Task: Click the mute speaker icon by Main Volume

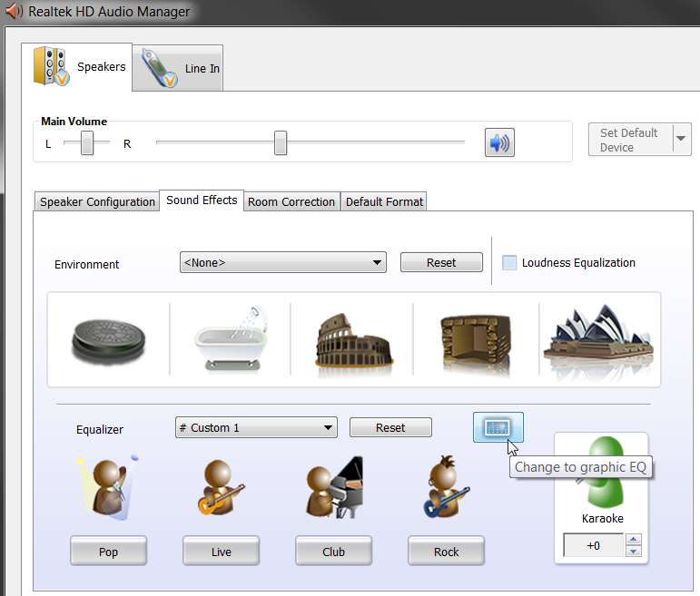Action: [499, 142]
